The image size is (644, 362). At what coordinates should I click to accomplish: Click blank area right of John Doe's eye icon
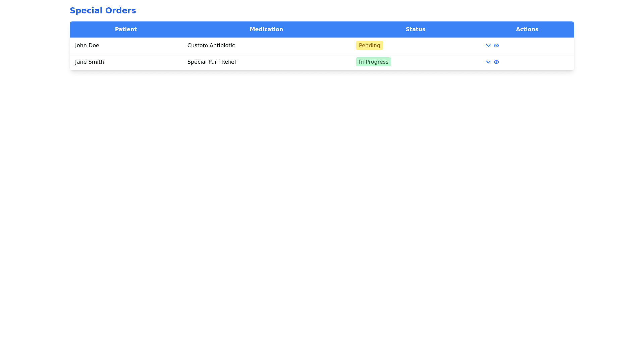pyautogui.click(x=537, y=46)
